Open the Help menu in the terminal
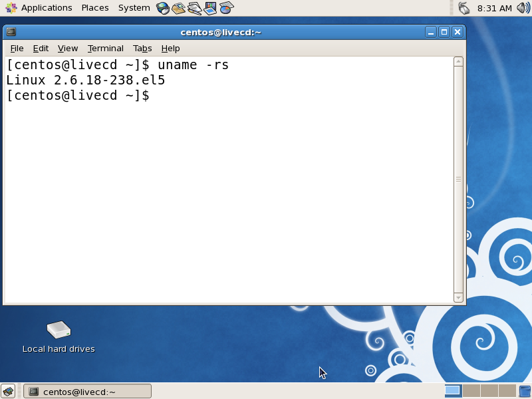Screen dimensions: 532x399 [x=170, y=48]
